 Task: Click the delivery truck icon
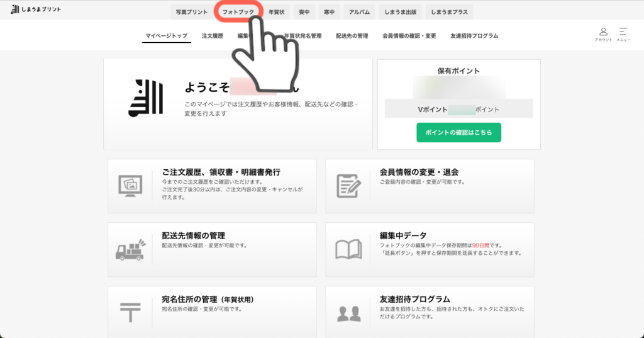pyautogui.click(x=130, y=249)
